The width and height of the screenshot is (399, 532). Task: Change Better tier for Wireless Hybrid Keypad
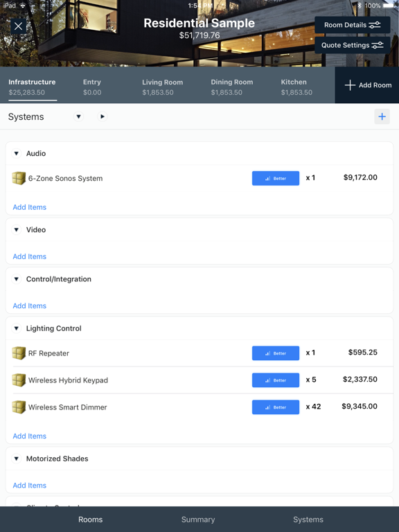coord(276,380)
